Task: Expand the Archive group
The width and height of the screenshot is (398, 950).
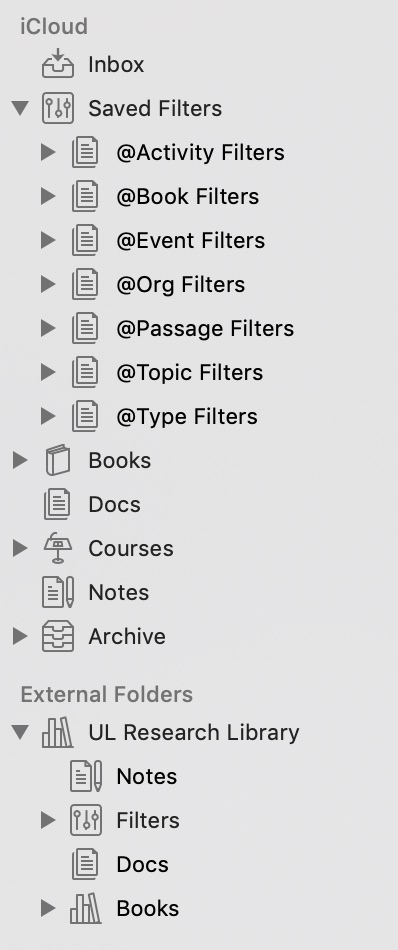Action: [x=20, y=636]
